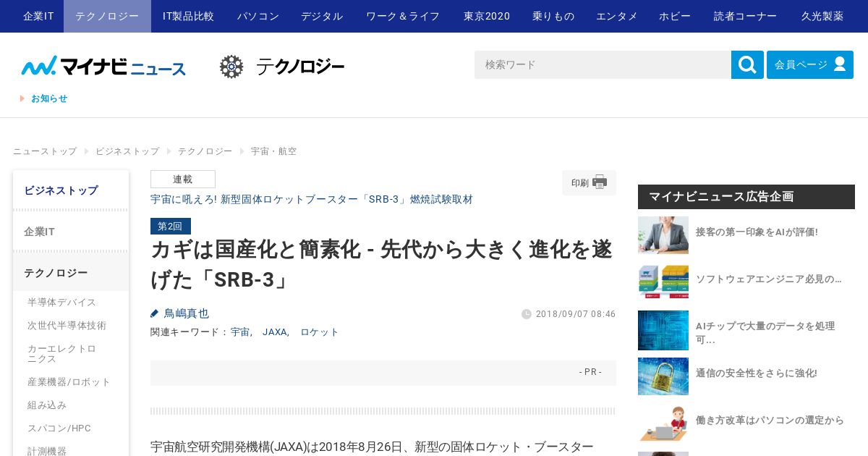Open the 会員ページ member page button
Image resolution: width=868 pixels, height=456 pixels.
[x=810, y=64]
